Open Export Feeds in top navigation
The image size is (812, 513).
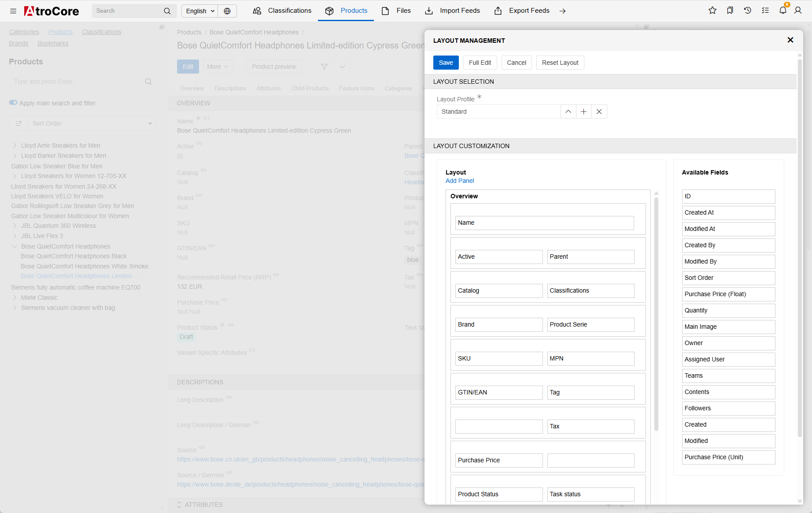click(522, 11)
